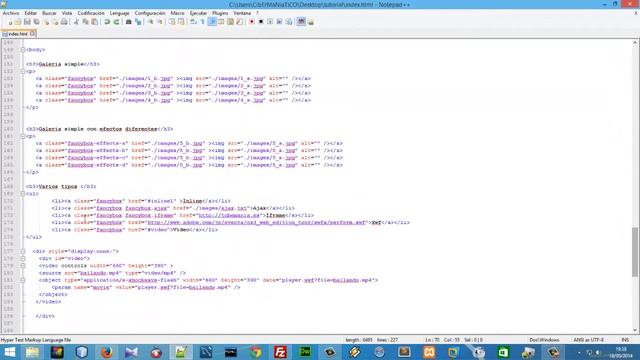Screen dimensions: 640x360
Task: Save the recorded macro icon
Action: click(289, 22)
